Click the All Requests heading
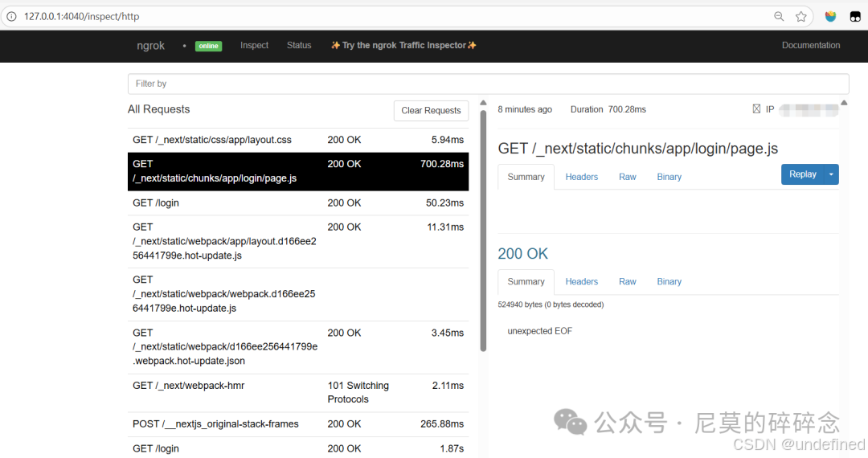 coord(159,109)
